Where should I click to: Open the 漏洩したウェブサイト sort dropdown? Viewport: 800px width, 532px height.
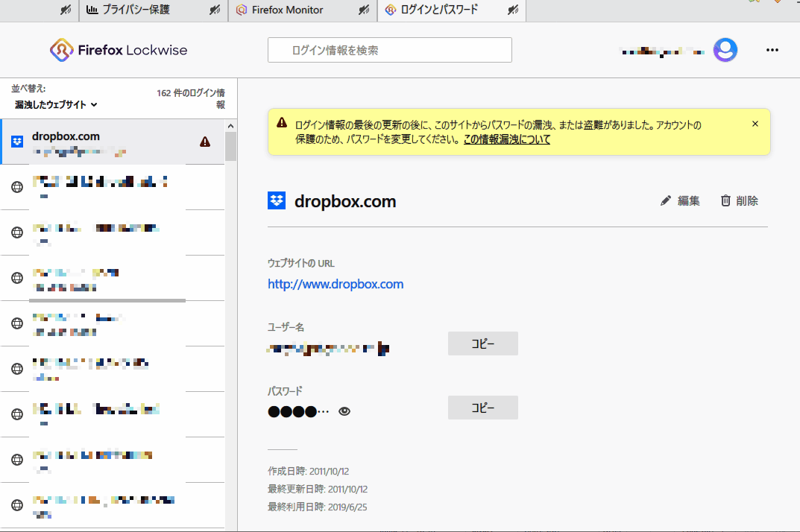point(56,104)
